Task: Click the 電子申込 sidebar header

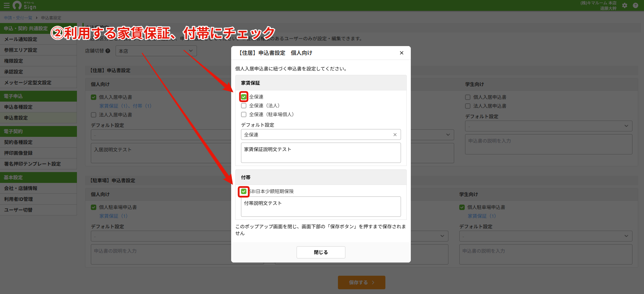Action: click(x=38, y=96)
